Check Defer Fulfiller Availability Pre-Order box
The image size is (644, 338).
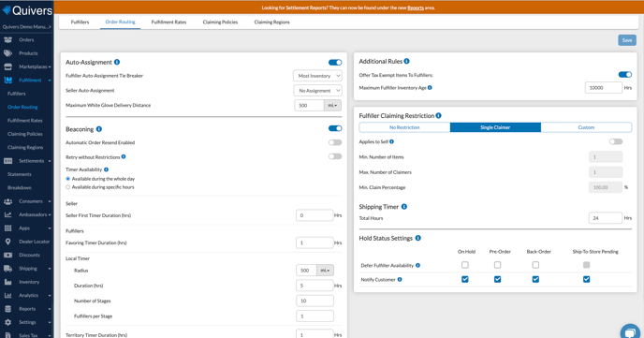(x=497, y=265)
